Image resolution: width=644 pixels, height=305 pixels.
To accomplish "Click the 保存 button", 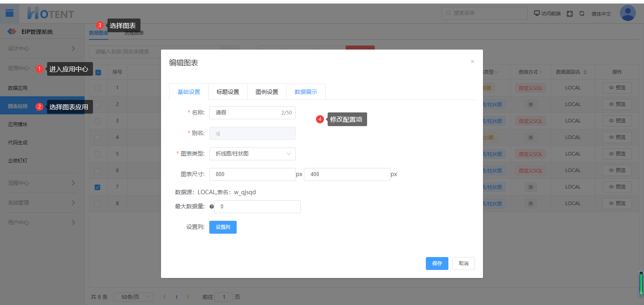I will click(437, 264).
